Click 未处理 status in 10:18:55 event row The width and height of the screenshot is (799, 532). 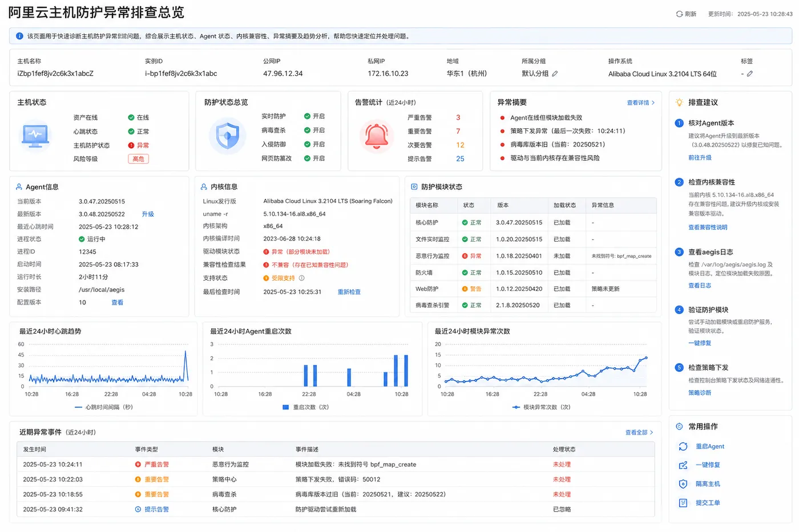click(x=562, y=494)
